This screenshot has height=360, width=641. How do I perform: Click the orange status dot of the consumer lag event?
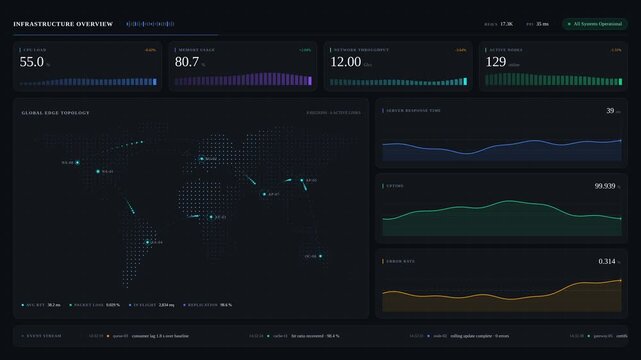tap(108, 336)
